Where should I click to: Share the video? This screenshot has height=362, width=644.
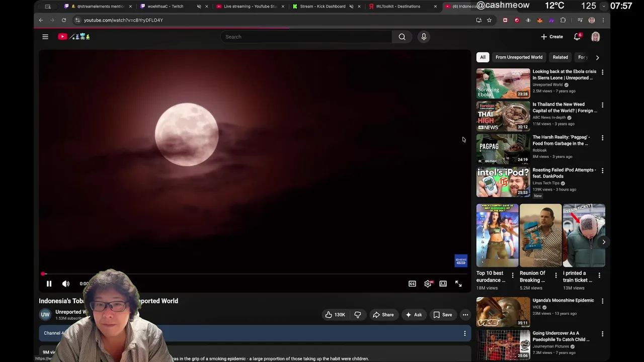point(383,315)
